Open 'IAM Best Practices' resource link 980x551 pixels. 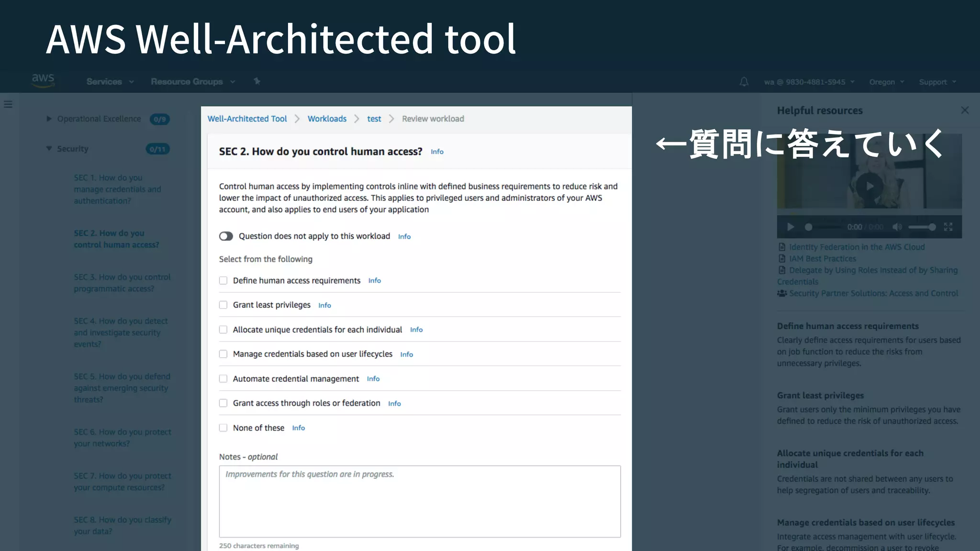pyautogui.click(x=822, y=259)
